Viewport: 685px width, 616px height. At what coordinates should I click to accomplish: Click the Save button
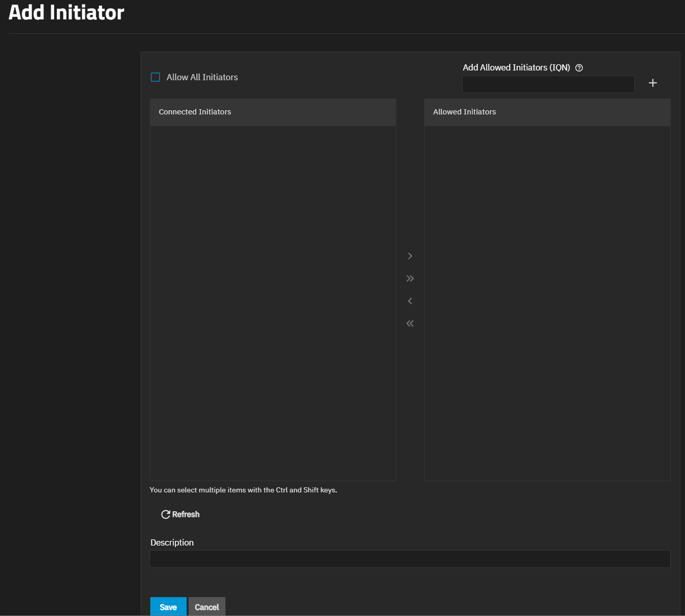(168, 607)
